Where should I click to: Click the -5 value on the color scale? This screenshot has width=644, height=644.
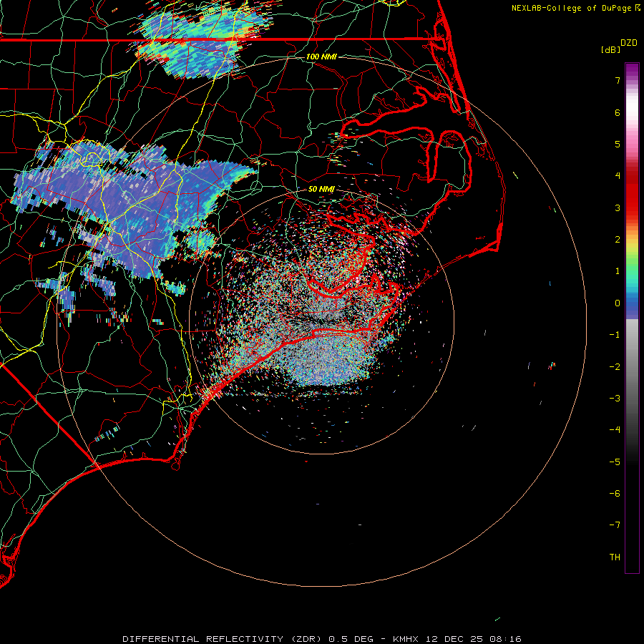pyautogui.click(x=615, y=462)
